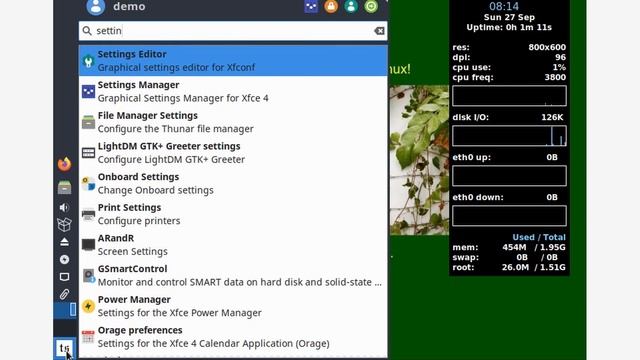Click the LightDM greeter keyboard icon
Image resolution: width=640 pixels, height=360 pixels.
tap(88, 153)
